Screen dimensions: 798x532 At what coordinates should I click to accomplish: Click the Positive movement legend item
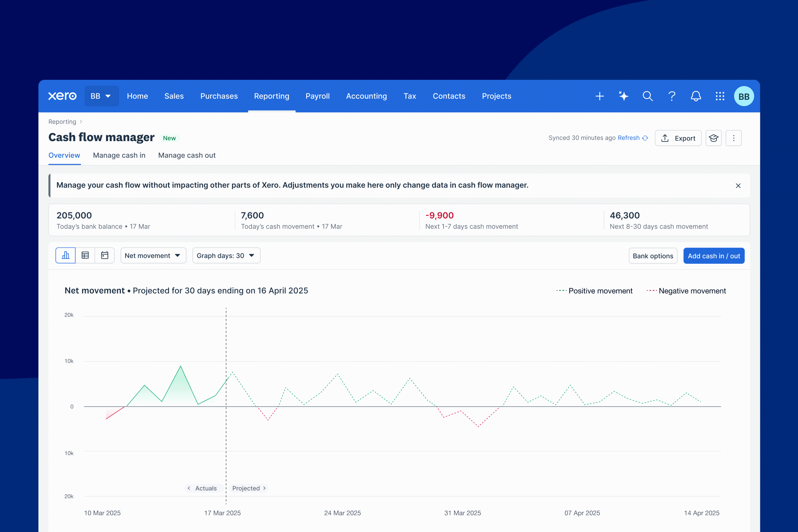pos(594,291)
